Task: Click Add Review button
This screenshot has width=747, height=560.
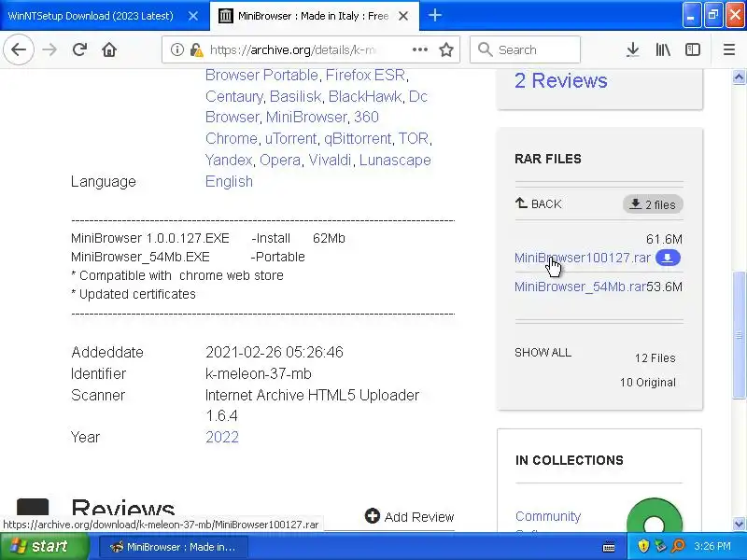Action: click(409, 517)
